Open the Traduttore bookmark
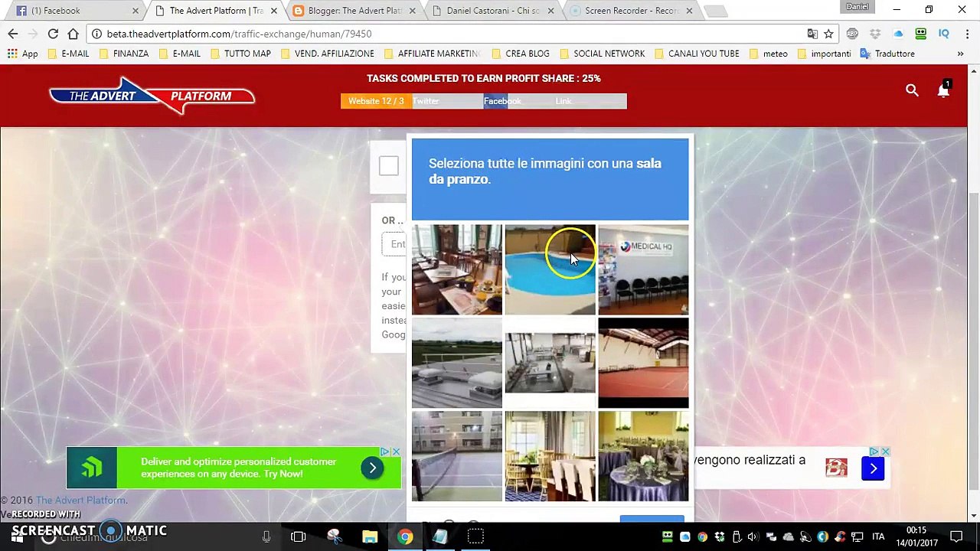Image resolution: width=980 pixels, height=551 pixels. [x=887, y=54]
